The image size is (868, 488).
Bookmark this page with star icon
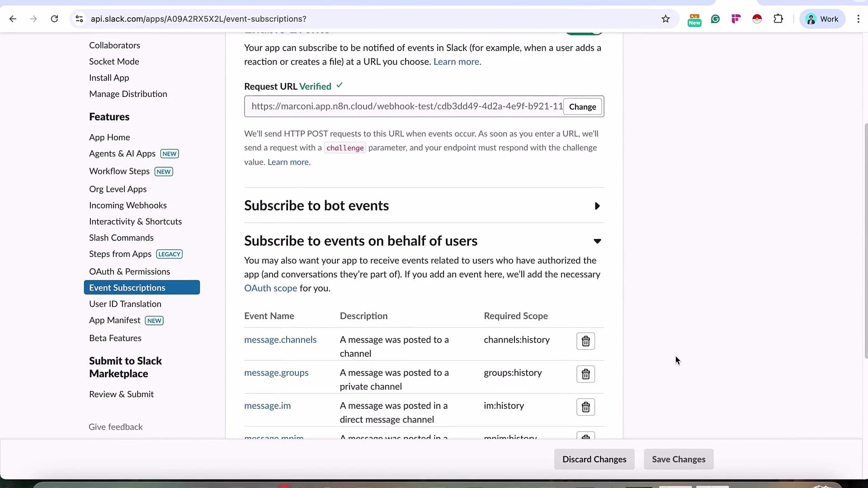tap(665, 19)
